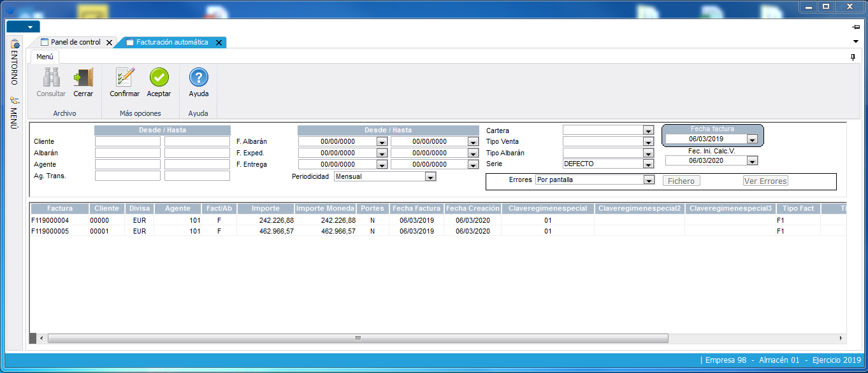The image size is (868, 373).
Task: Expand the Tipo Venta dropdown
Action: click(648, 142)
